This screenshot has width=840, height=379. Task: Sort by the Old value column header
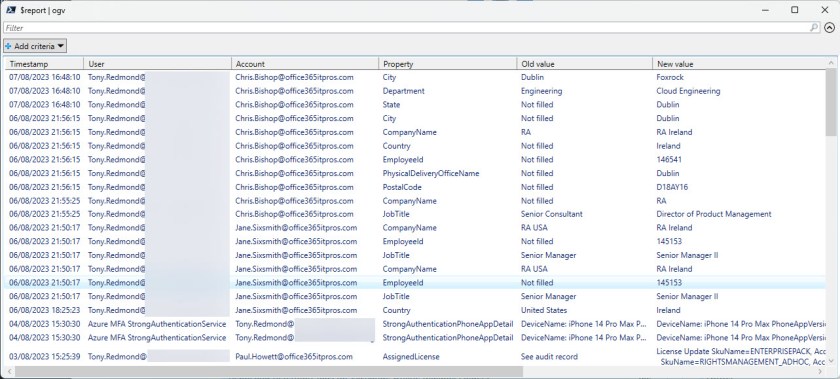(584, 64)
